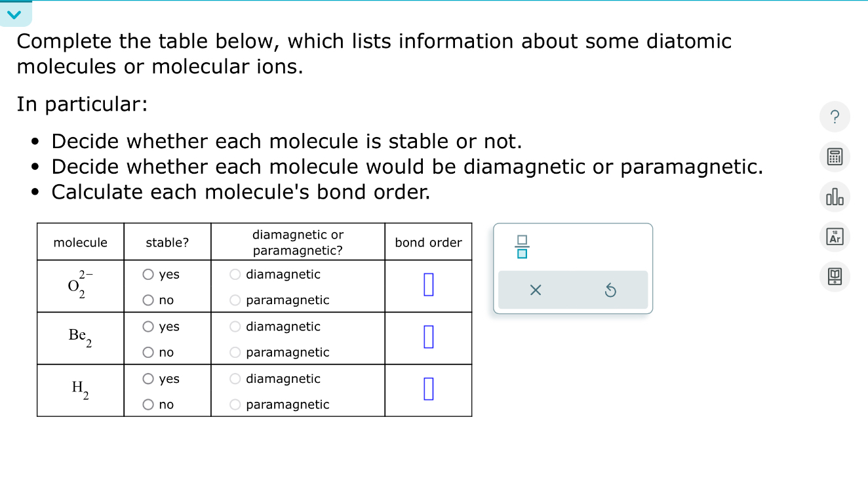Select "no" for H2 stability
This screenshot has width=868, height=491.
(148, 404)
